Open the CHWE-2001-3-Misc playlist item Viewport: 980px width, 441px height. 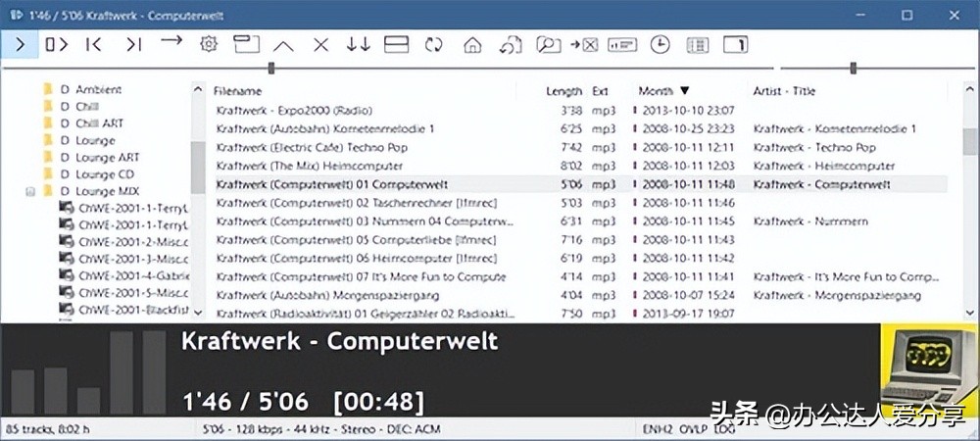124,258
